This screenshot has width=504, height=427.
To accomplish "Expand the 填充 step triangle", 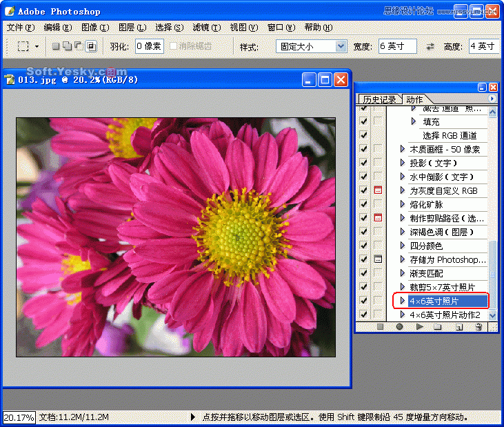I will (414, 121).
